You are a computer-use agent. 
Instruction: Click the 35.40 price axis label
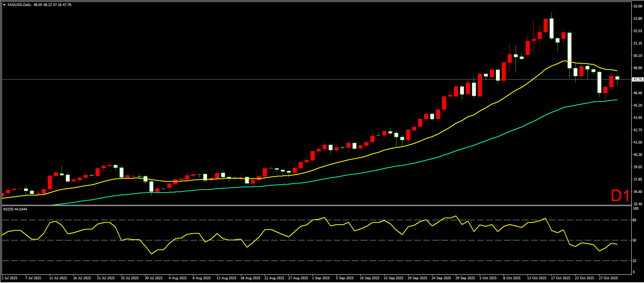[638, 204]
